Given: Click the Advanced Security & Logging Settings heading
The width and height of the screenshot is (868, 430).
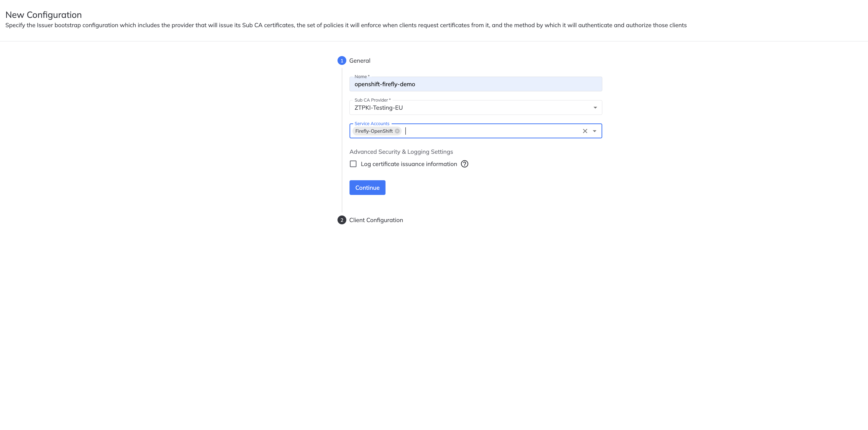Looking at the screenshot, I should click(401, 152).
